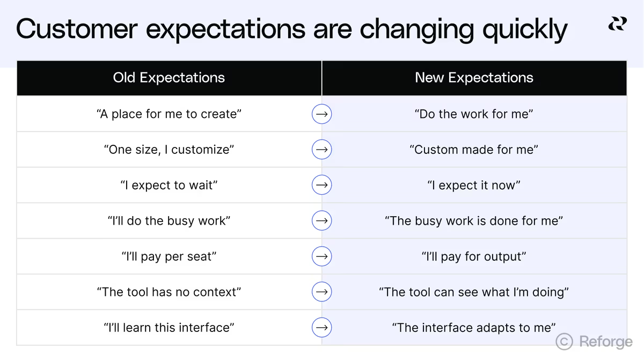The height and width of the screenshot is (362, 644).
Task: Click the "Custom made for me" cell
Action: pyautogui.click(x=474, y=149)
